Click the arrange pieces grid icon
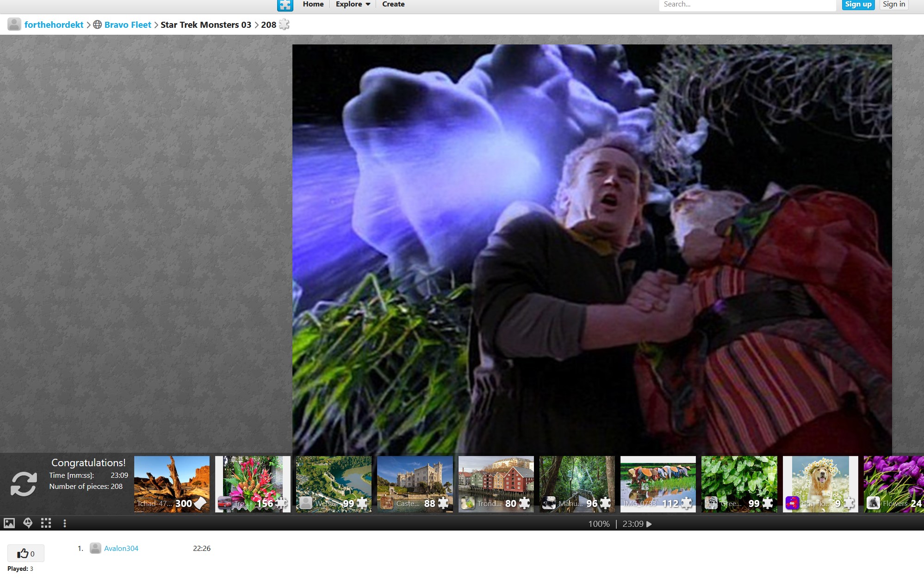 point(46,523)
